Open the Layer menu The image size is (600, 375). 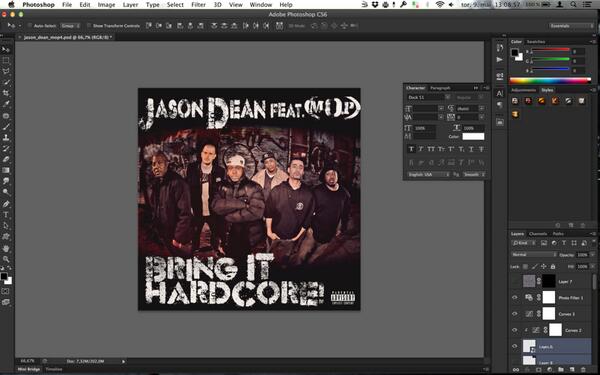[130, 5]
